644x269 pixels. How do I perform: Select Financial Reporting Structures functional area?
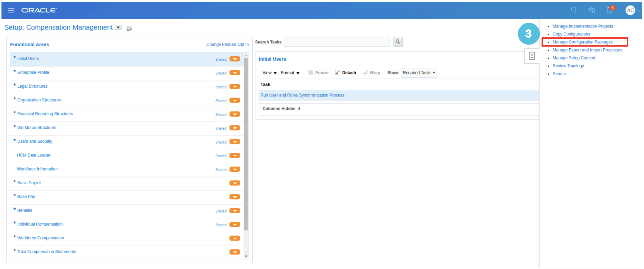tap(45, 114)
